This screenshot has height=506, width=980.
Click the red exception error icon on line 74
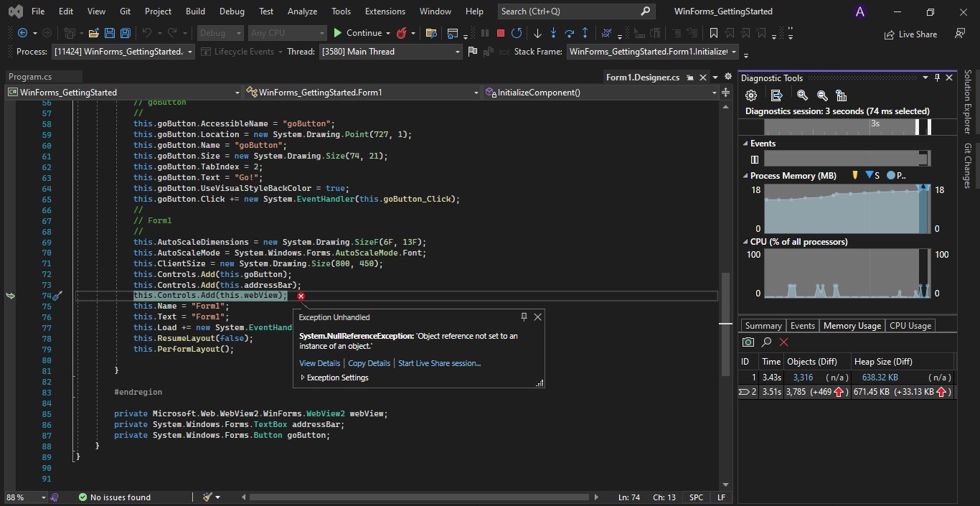(301, 296)
